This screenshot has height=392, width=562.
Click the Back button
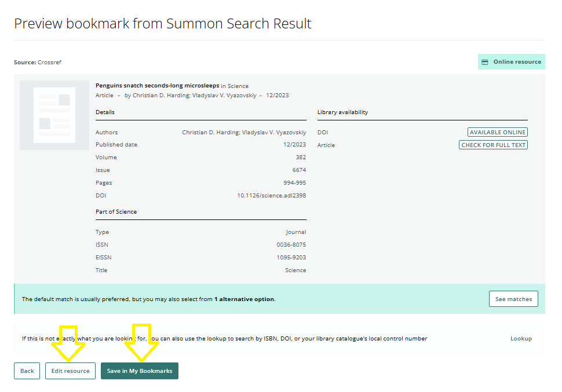[27, 371]
